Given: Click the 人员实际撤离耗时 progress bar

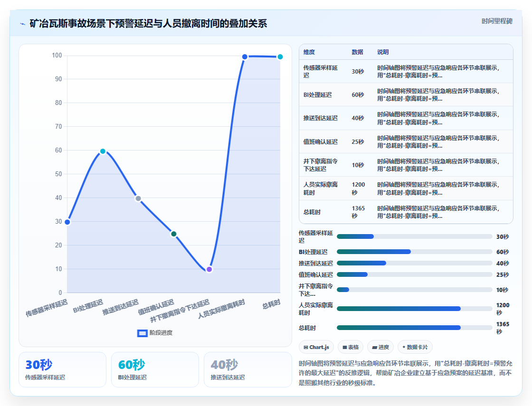Looking at the screenshot, I should point(415,309).
